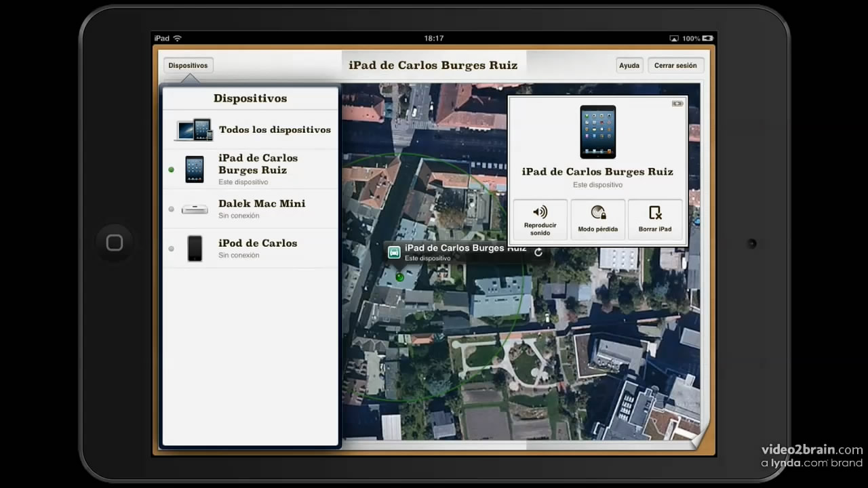The width and height of the screenshot is (868, 488).
Task: Click 'Este dispositivo' text in device list
Action: 243,182
